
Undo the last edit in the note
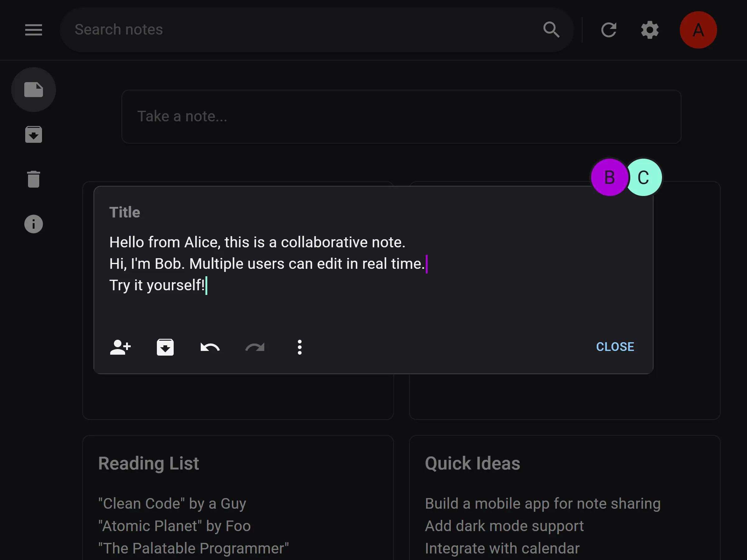[x=210, y=347]
